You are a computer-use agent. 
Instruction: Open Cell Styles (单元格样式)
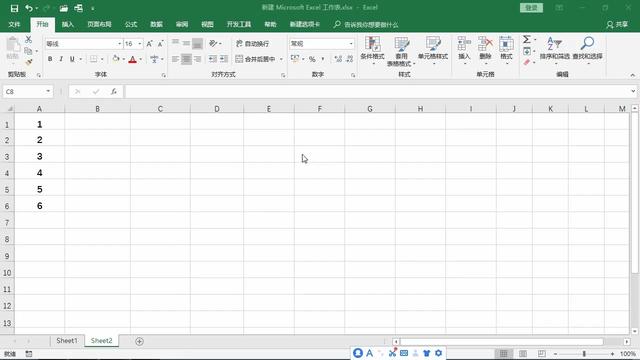click(x=433, y=51)
